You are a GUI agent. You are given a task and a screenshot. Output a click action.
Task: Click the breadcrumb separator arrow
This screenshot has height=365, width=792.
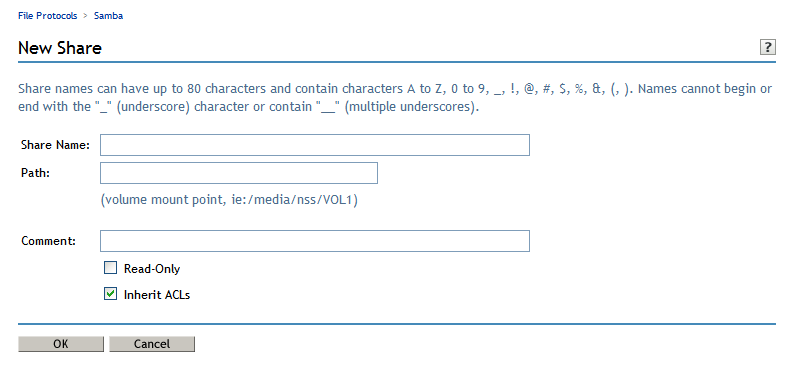click(85, 16)
